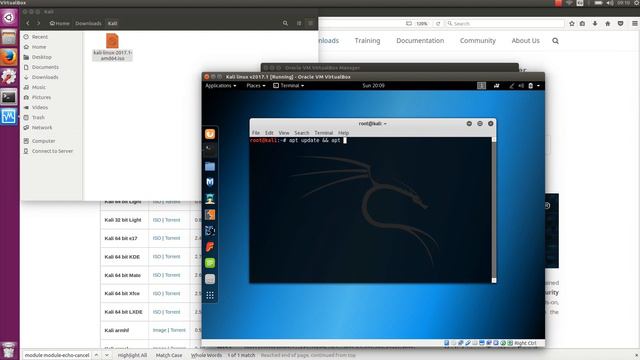Click ISO link for Kali 64 bit KDE
Screen dimensions: 640x360
[x=157, y=256]
